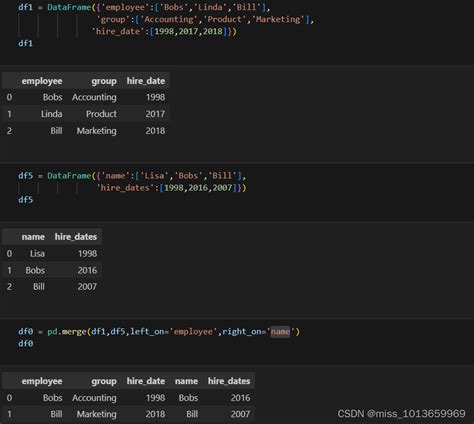Viewport: 474px width, 424px height.
Task: Click 2018 cell in df1 output table
Action: point(155,131)
